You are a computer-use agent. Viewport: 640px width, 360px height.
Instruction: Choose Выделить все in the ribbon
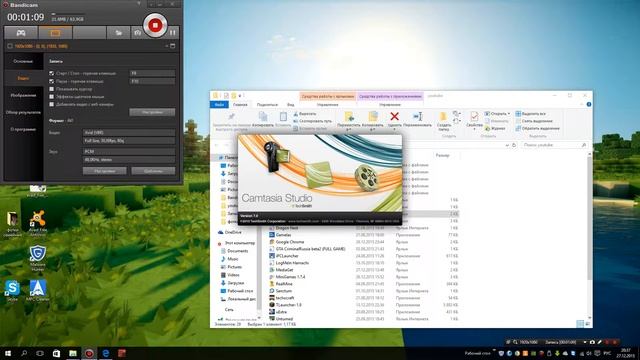pyautogui.click(x=530, y=113)
